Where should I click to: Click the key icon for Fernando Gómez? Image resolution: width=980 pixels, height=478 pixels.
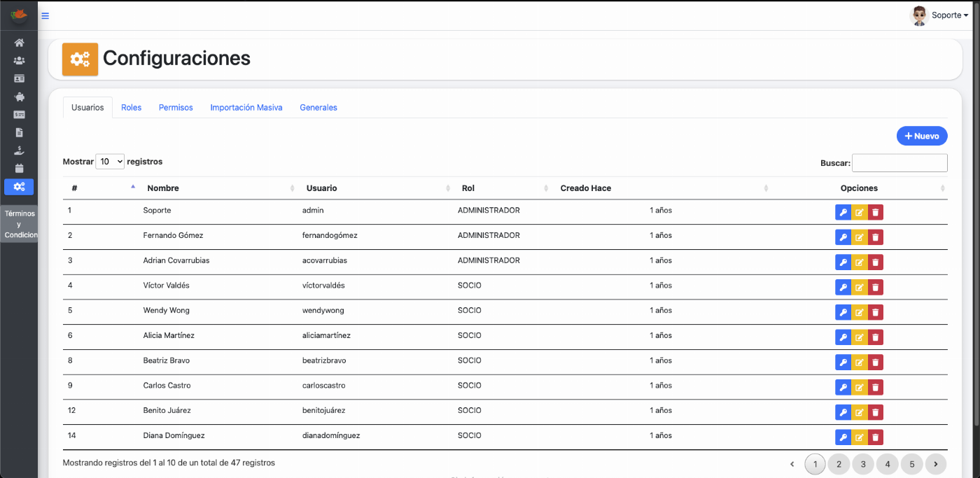click(843, 237)
